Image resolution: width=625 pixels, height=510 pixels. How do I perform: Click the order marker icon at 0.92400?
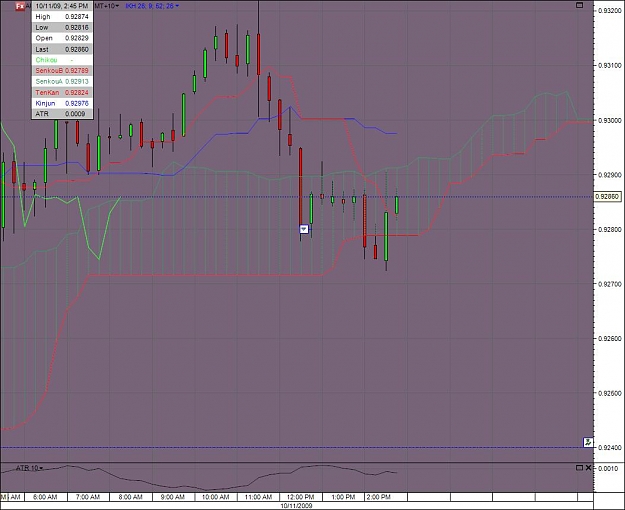[x=588, y=442]
